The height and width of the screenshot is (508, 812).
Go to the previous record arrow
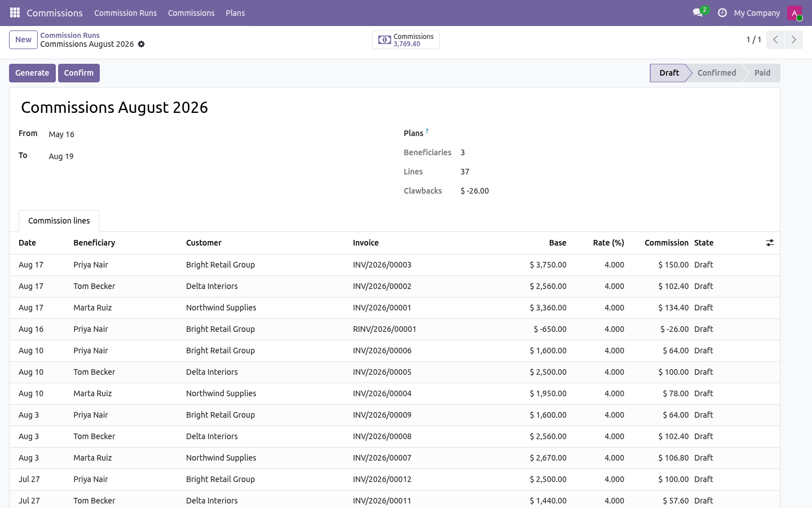pos(775,40)
